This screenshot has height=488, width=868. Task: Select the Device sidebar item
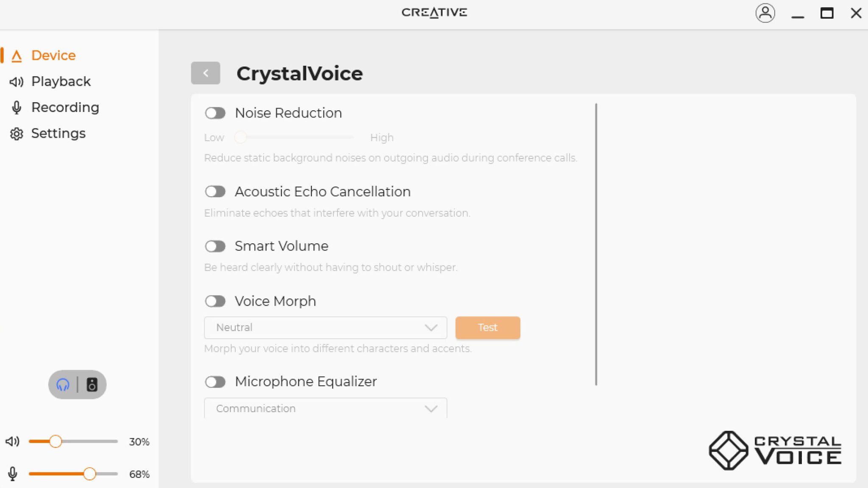(x=53, y=56)
